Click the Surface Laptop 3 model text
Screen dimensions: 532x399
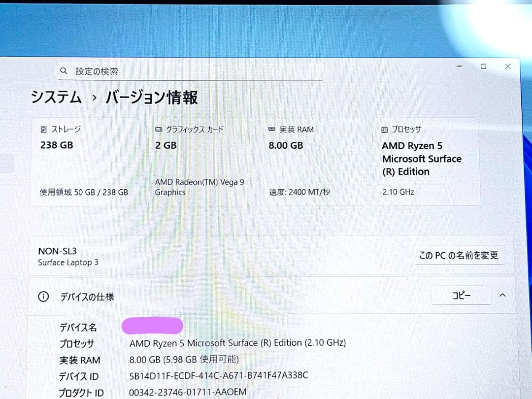[68, 263]
